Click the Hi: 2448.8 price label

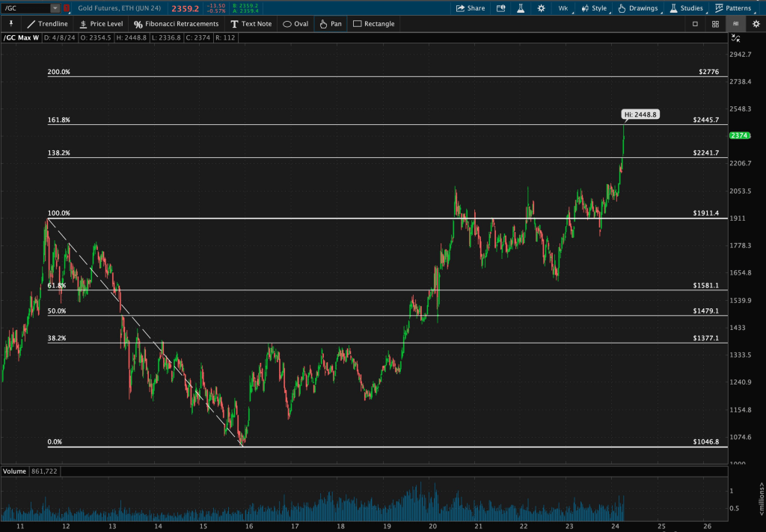[640, 114]
